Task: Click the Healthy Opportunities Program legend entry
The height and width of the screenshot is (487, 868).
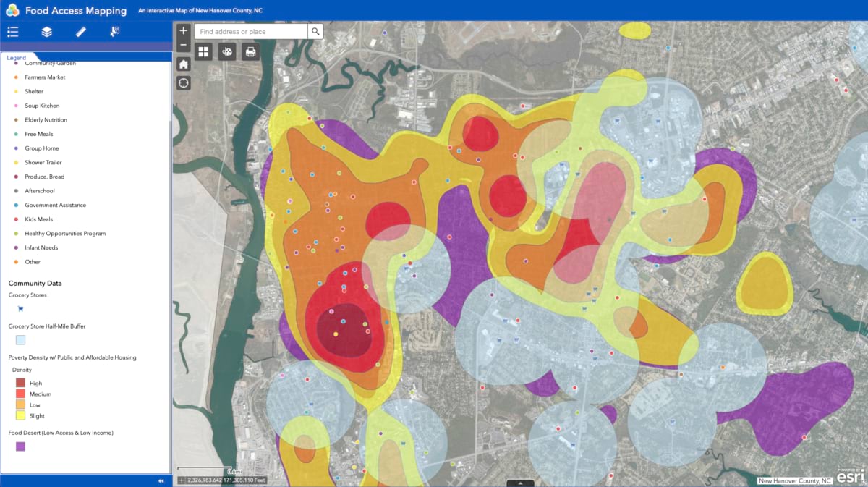Action: 65,233
